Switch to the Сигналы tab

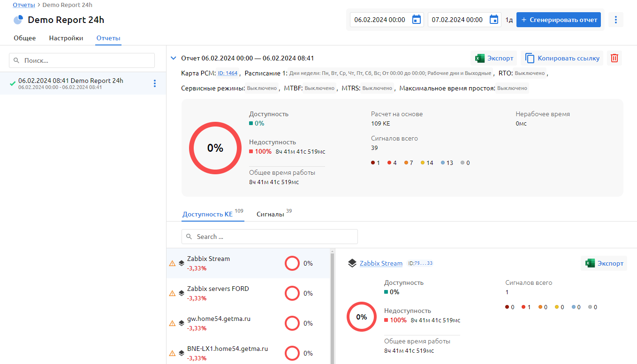pos(270,214)
